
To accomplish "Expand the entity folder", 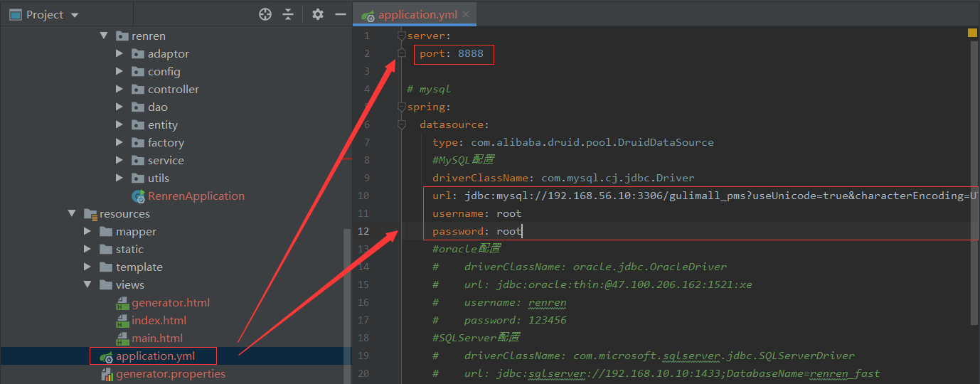I will tap(119, 124).
